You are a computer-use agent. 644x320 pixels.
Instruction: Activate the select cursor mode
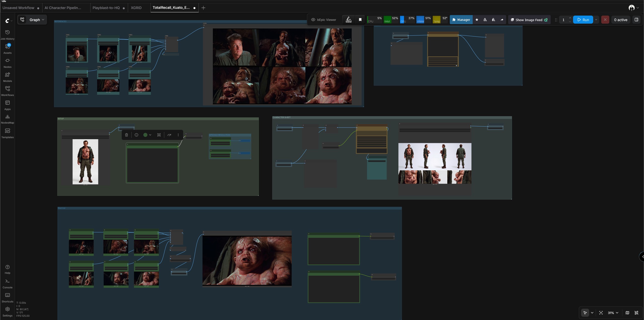(x=585, y=313)
